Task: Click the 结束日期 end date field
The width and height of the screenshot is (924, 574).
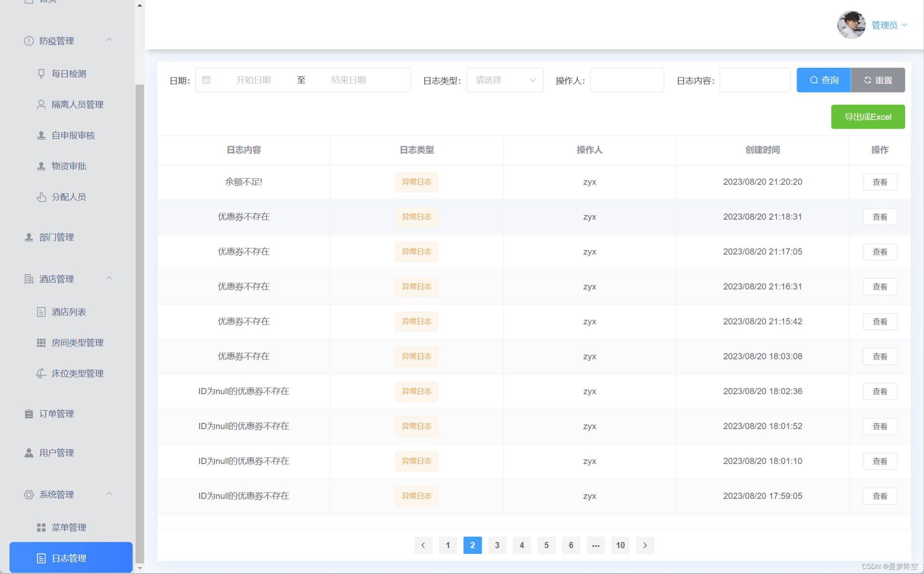Action: 349,80
